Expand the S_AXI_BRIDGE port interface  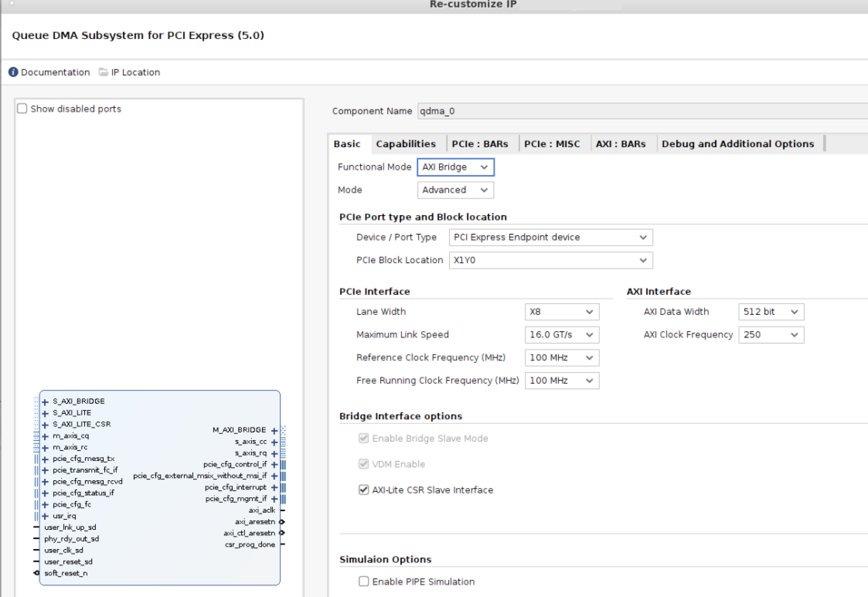coord(45,401)
